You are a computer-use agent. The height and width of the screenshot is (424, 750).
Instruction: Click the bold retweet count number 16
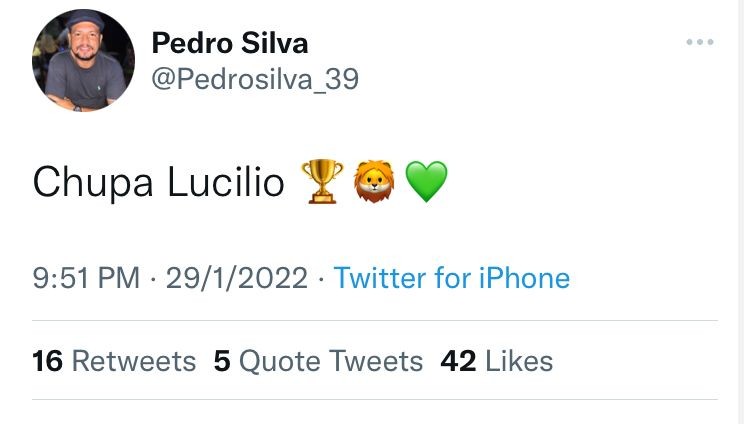(x=47, y=360)
